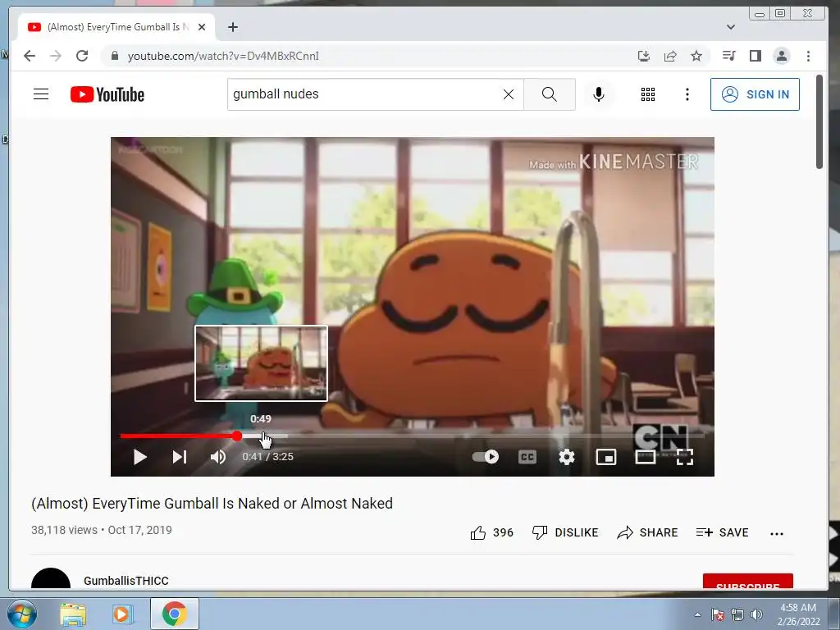Open more actions ellipsis below video
840x630 pixels.
[777, 533]
